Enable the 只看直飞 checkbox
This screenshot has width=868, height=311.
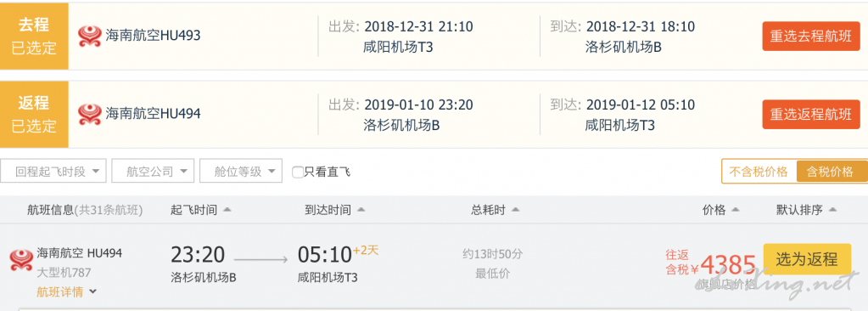(298, 172)
